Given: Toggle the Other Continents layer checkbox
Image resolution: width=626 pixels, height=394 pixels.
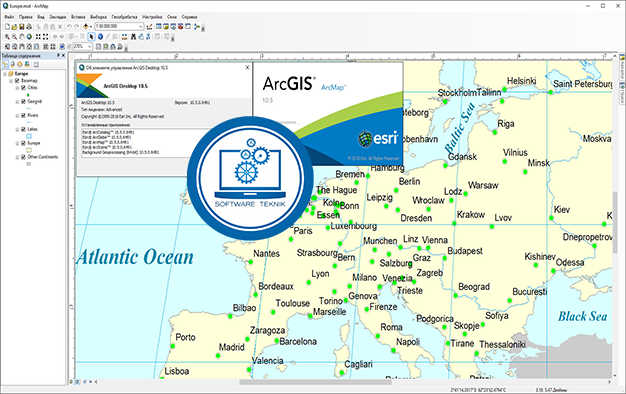Looking at the screenshot, I should click(x=23, y=157).
